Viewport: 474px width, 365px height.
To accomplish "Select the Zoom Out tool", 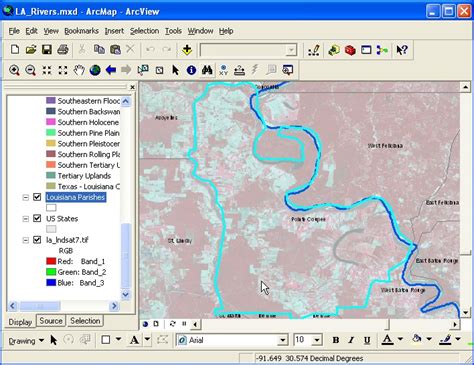I will (x=30, y=70).
